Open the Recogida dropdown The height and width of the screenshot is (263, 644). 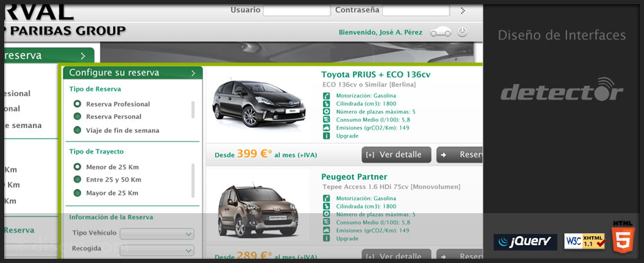[157, 251]
